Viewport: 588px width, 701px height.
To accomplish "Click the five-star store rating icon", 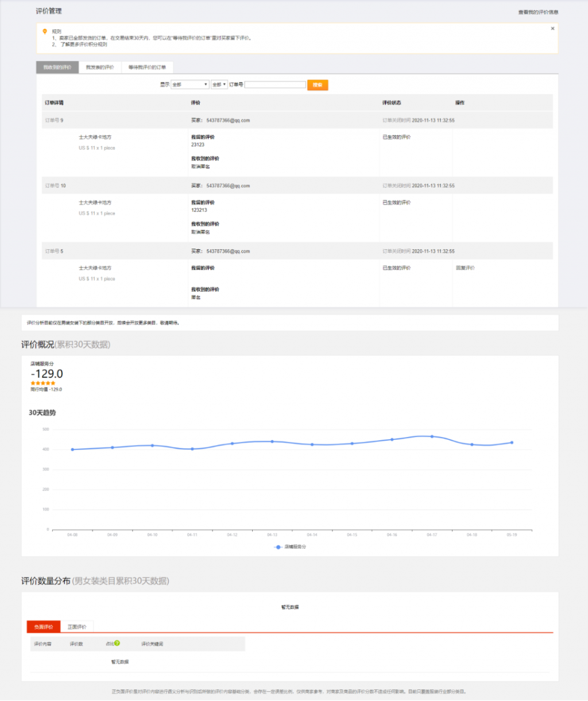I will (43, 383).
